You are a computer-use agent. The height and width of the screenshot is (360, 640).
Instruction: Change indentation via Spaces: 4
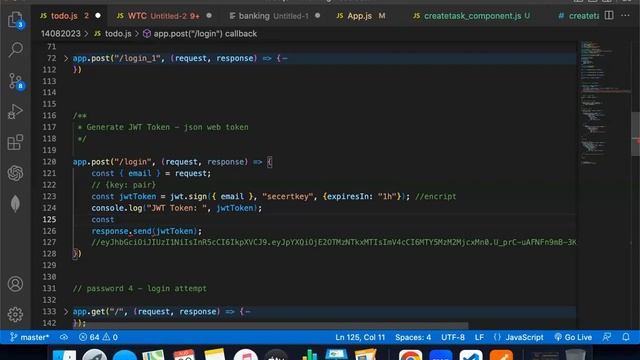(413, 337)
